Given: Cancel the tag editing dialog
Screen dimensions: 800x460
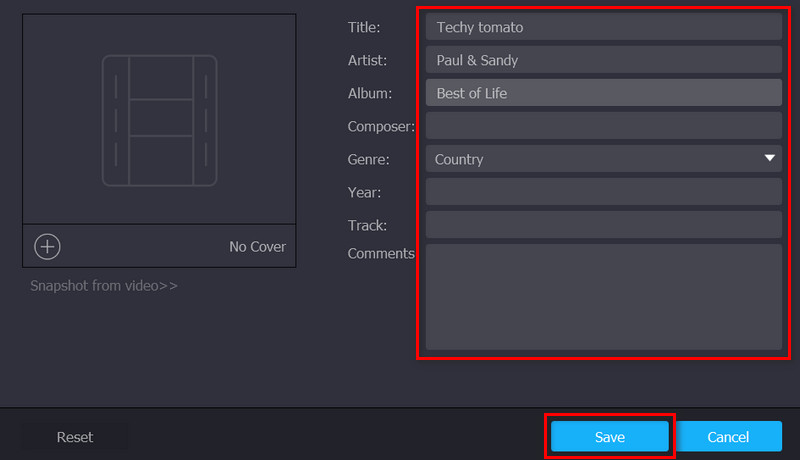Looking at the screenshot, I should click(728, 437).
